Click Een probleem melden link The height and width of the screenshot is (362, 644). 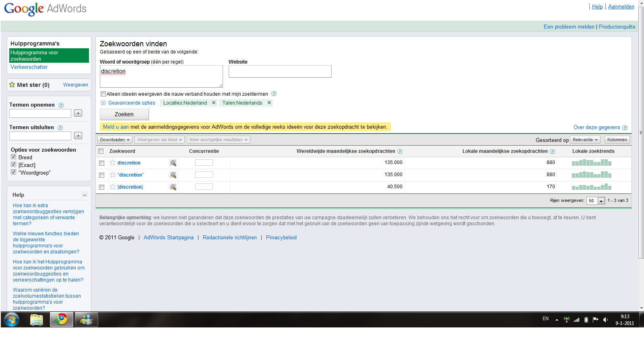click(569, 27)
